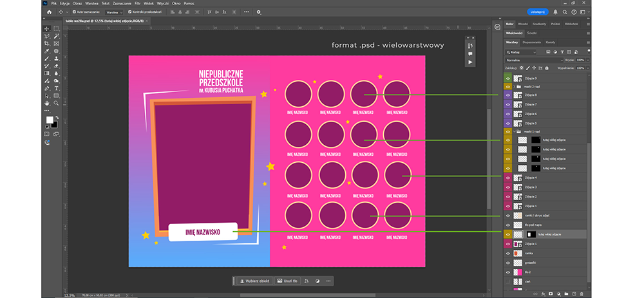The width and height of the screenshot is (644, 298).
Task: Toggle the Kontrolki przekształceń checkbox
Action: 130,12
